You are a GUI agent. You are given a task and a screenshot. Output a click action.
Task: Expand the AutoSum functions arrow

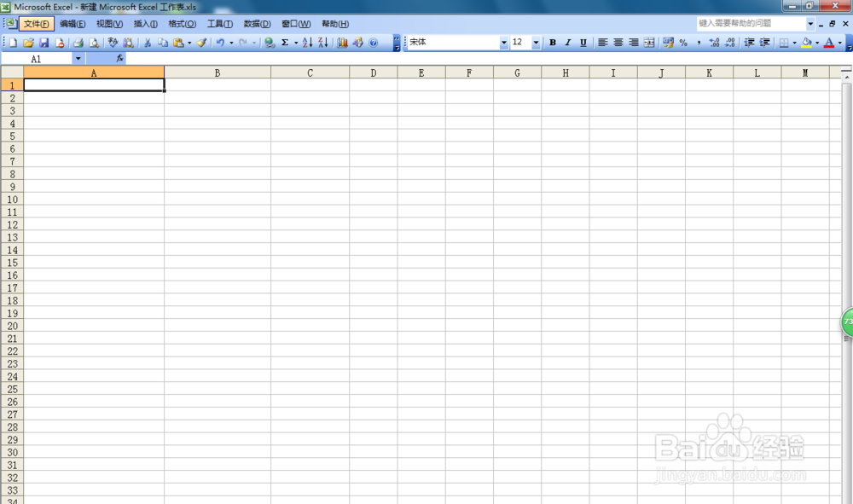point(296,43)
